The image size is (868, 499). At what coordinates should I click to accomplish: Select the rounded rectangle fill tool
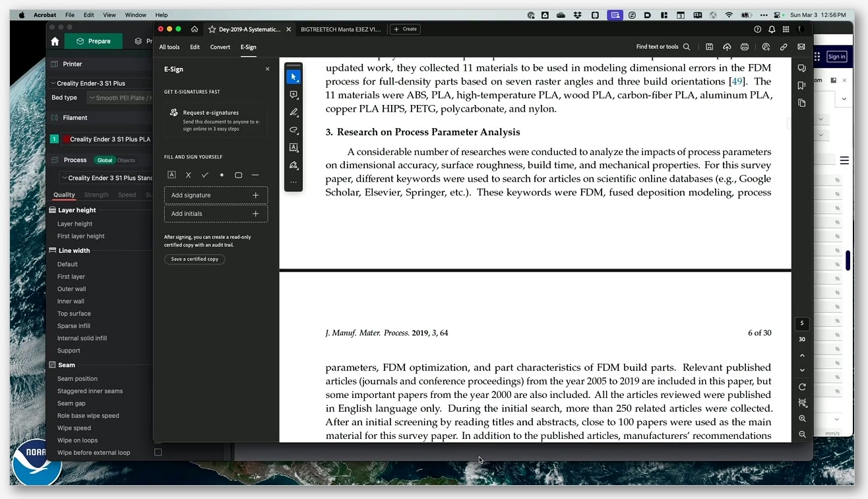pyautogui.click(x=238, y=175)
